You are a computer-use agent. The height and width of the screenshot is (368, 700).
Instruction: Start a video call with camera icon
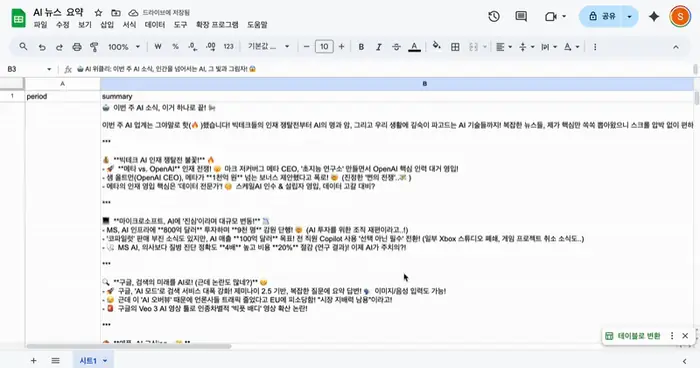tap(550, 17)
